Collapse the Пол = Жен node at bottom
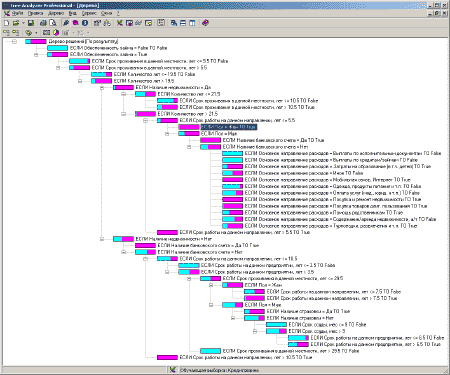Image resolution: width=450 pixels, height=375 pixels. pyautogui.click(x=211, y=285)
